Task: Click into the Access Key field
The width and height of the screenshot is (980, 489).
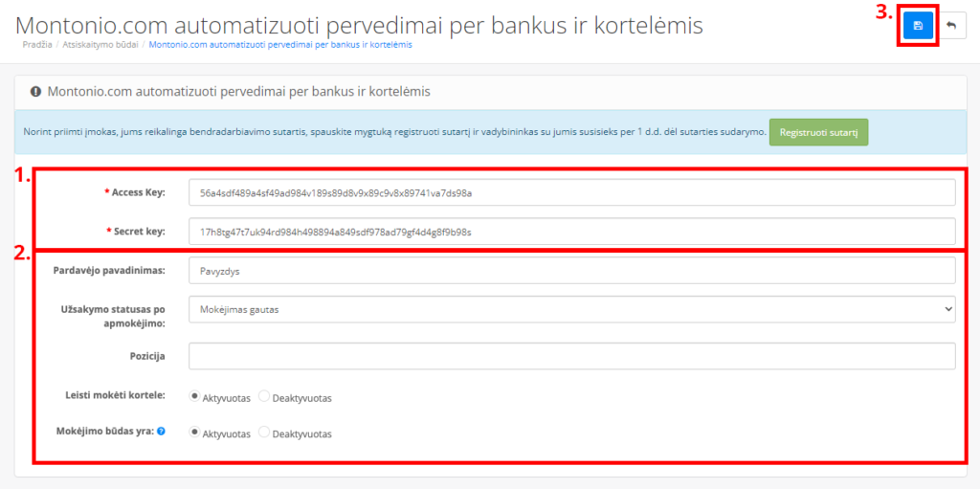Action: click(x=572, y=192)
